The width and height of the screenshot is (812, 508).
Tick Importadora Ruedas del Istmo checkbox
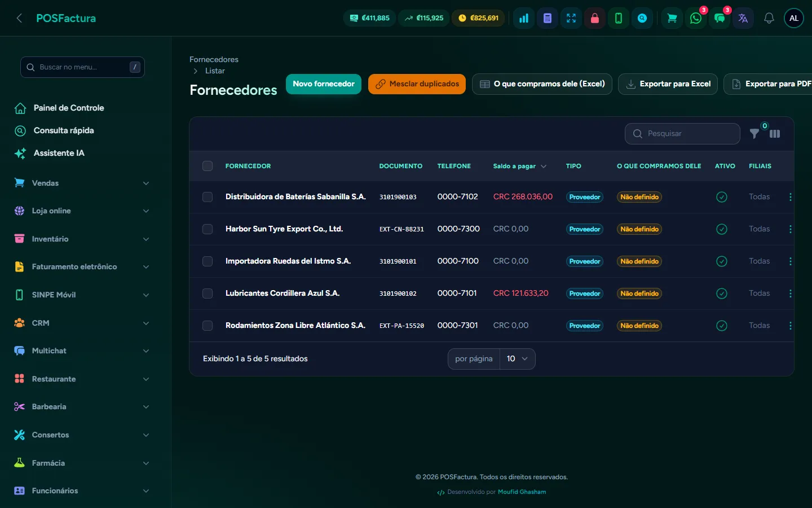click(208, 261)
